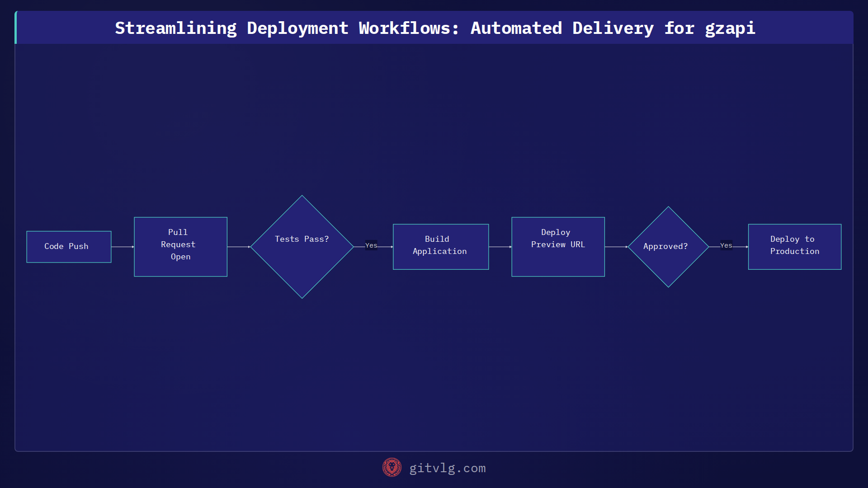
Task: Select the Pull Request Open node
Action: (180, 247)
